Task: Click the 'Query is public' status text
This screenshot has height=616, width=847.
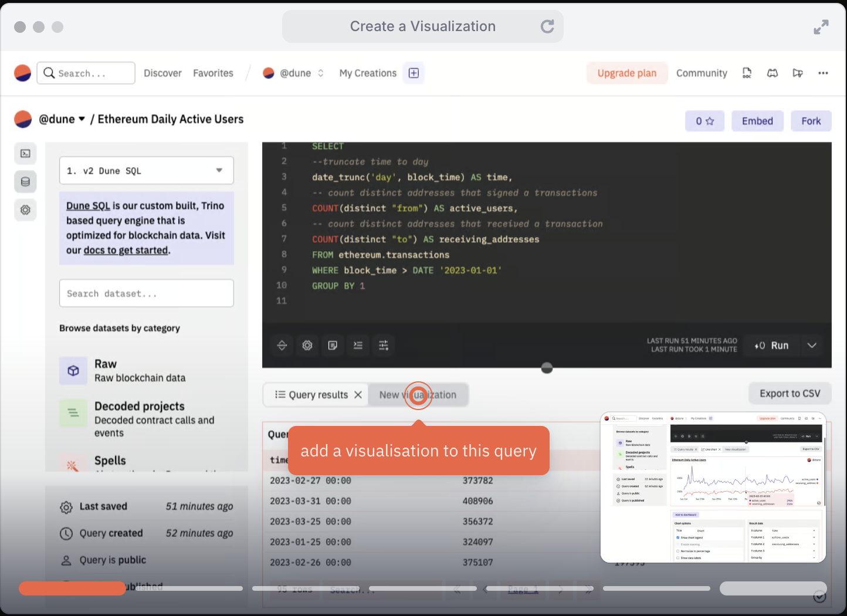Action: point(113,560)
